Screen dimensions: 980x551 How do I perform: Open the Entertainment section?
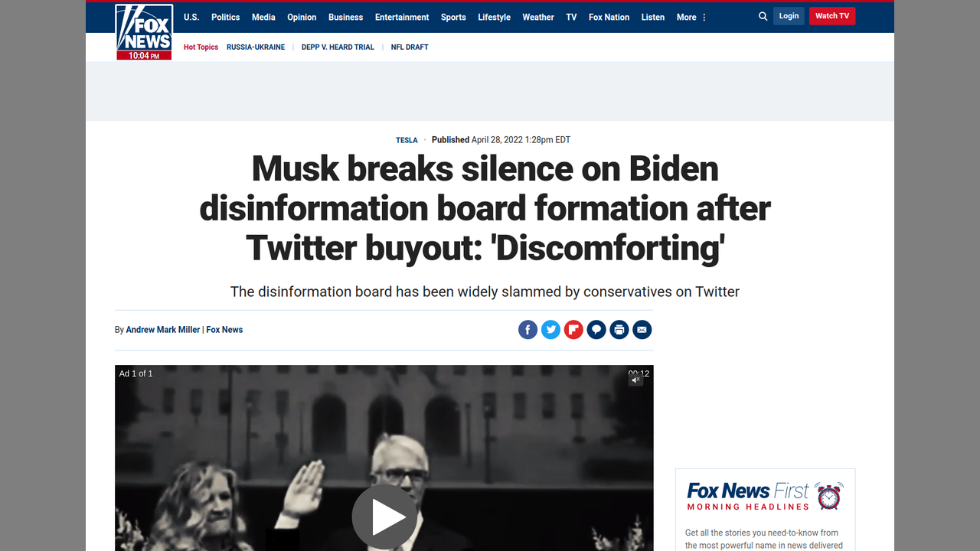(402, 17)
